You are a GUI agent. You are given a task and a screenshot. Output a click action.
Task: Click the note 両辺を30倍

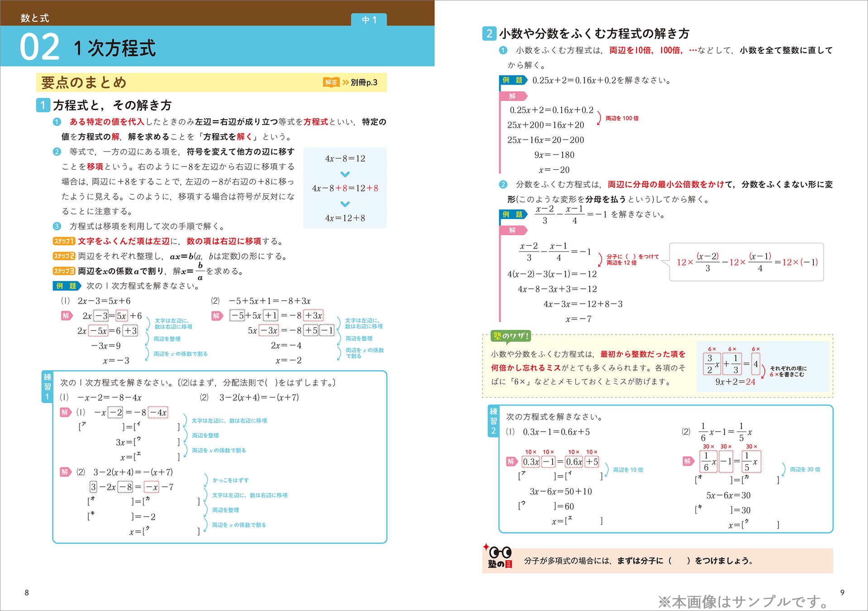click(x=805, y=469)
